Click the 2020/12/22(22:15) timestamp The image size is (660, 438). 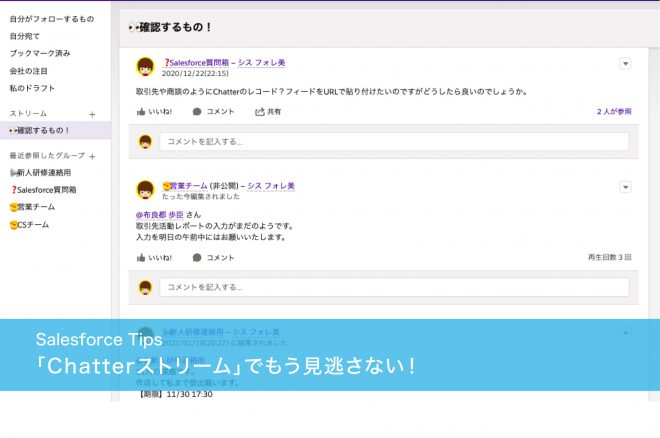[x=195, y=73]
